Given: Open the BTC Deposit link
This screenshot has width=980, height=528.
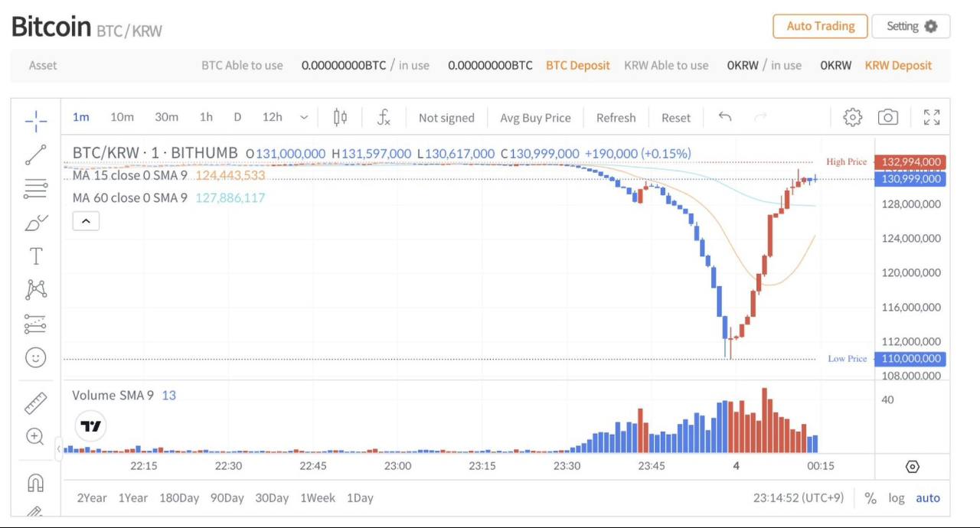Looking at the screenshot, I should tap(578, 66).
